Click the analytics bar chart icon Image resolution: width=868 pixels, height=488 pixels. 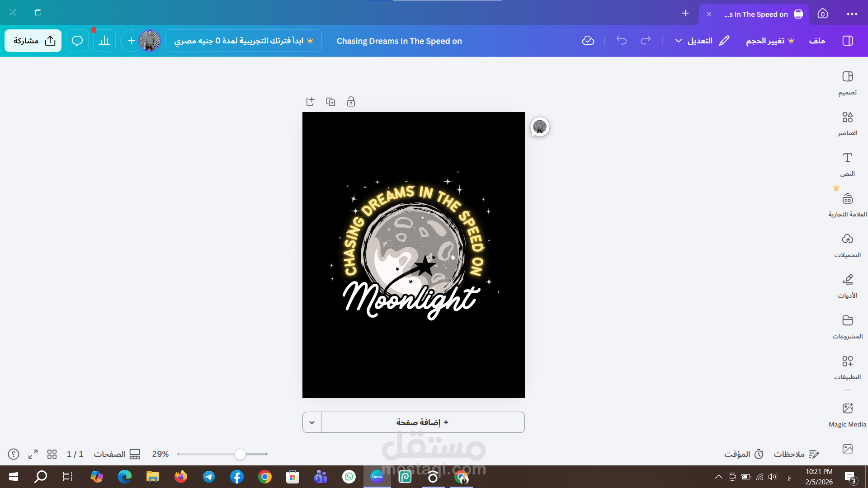pyautogui.click(x=104, y=41)
